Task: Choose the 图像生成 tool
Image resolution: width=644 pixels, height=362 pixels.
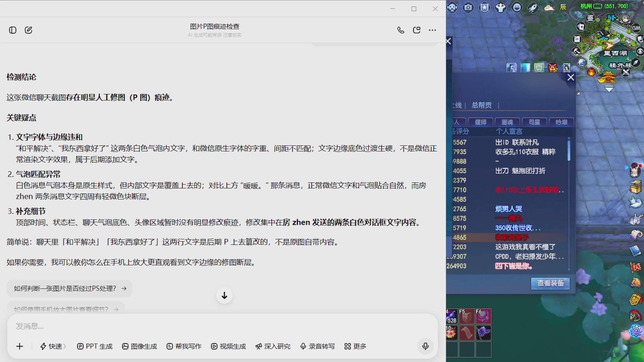Action: point(139,346)
